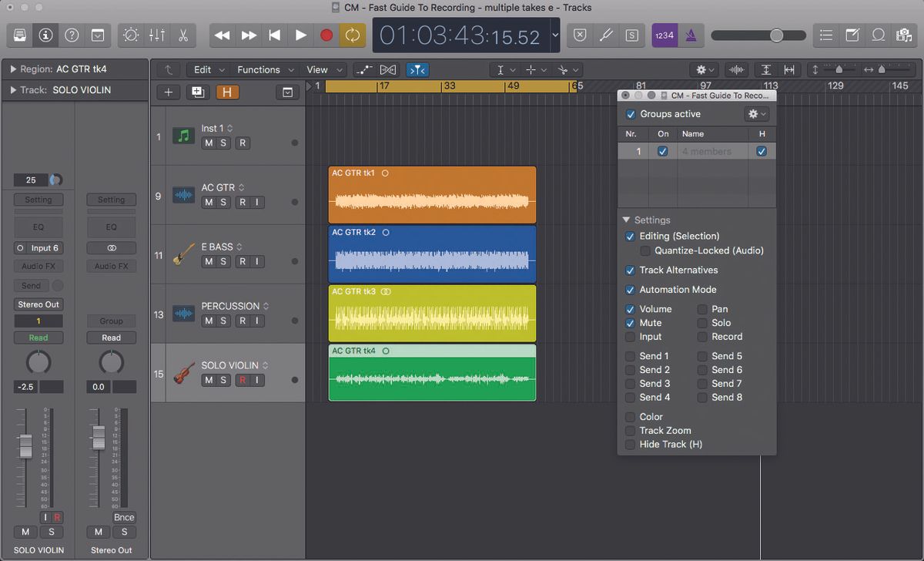Click the scissors Editors icon
924x561 pixels.
point(185,35)
